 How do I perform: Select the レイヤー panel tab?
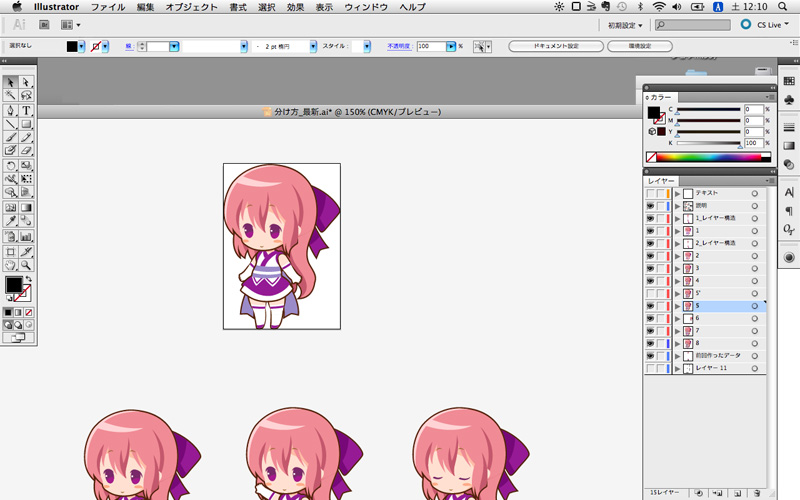661,181
